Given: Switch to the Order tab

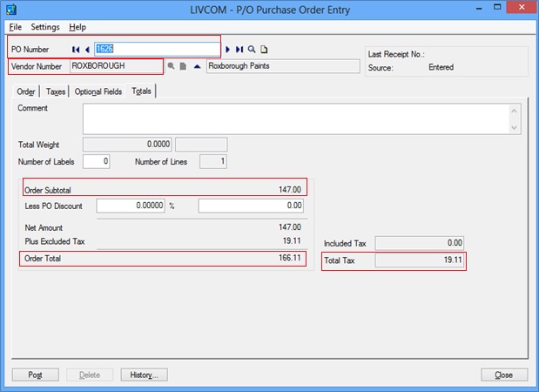Looking at the screenshot, I should click(x=26, y=91).
